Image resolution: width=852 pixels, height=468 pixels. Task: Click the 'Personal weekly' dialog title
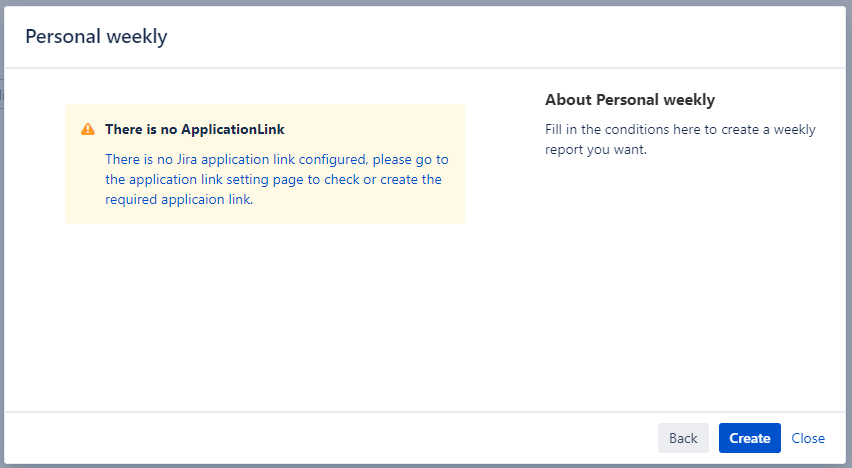(96, 37)
